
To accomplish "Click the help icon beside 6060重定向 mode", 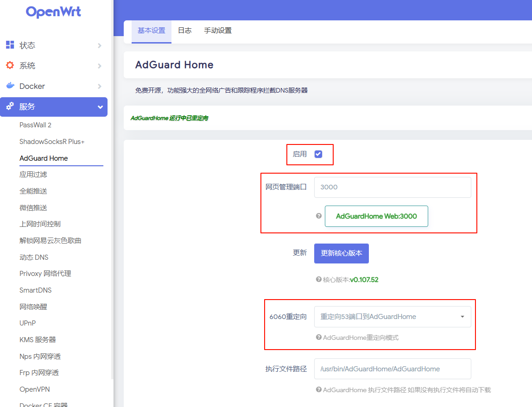I will pos(318,338).
